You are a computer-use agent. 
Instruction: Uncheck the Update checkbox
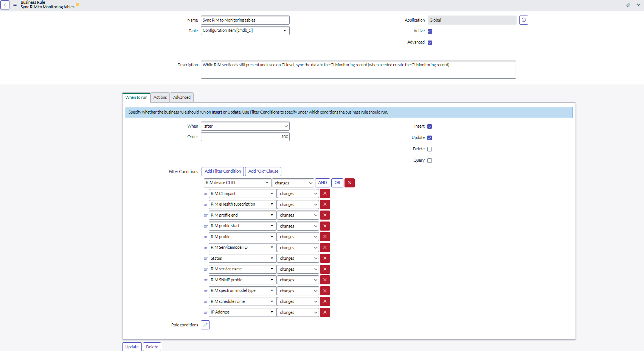(430, 138)
